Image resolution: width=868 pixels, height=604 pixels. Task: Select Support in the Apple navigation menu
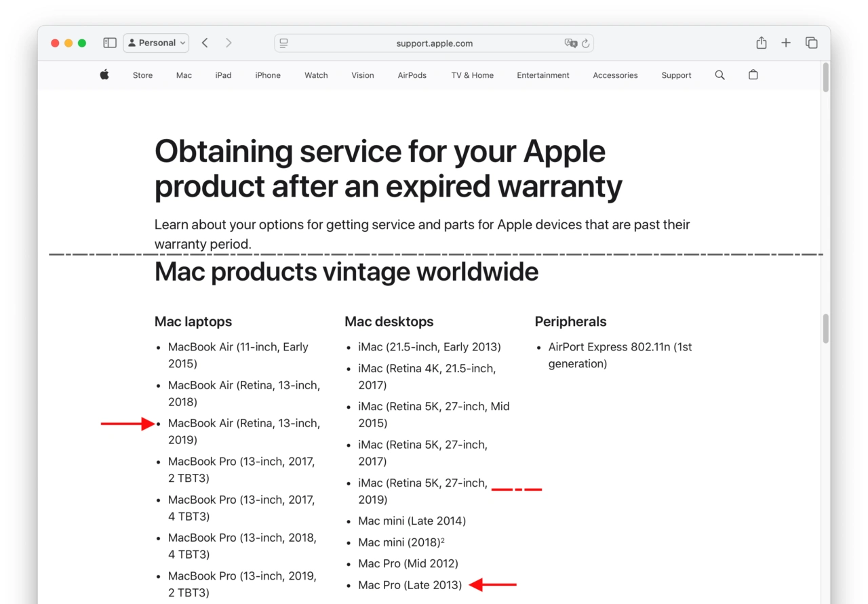[676, 75]
